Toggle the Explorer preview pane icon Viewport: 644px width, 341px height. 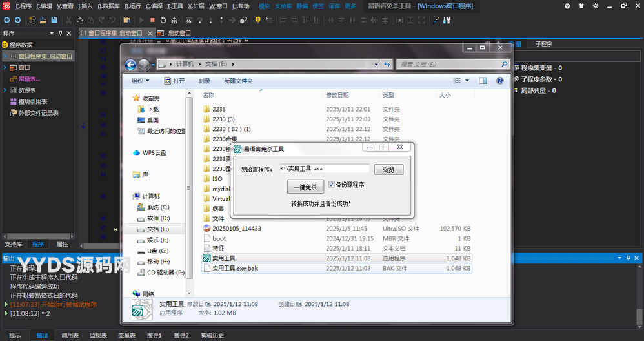482,81
